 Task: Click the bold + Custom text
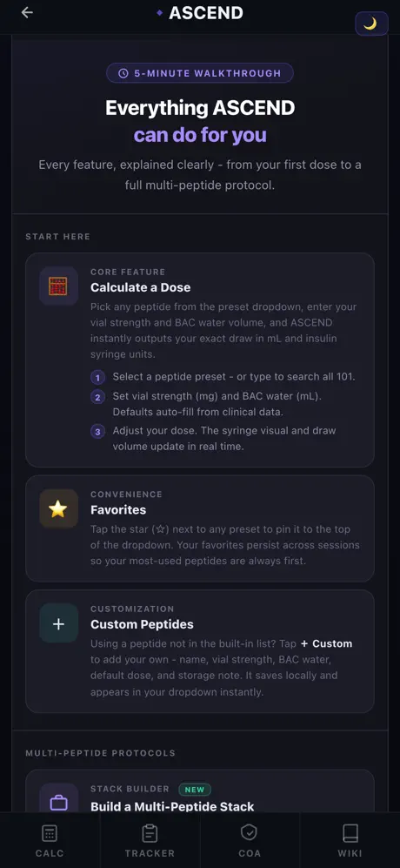(x=326, y=643)
